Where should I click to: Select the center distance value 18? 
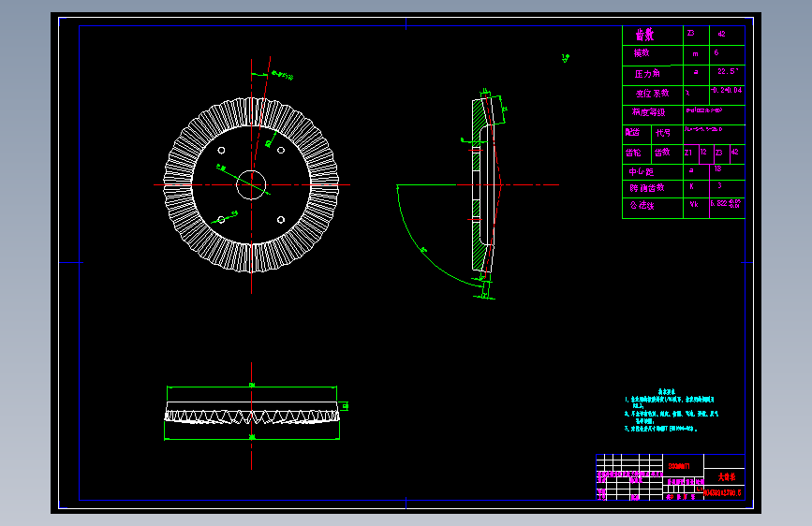[717, 168]
